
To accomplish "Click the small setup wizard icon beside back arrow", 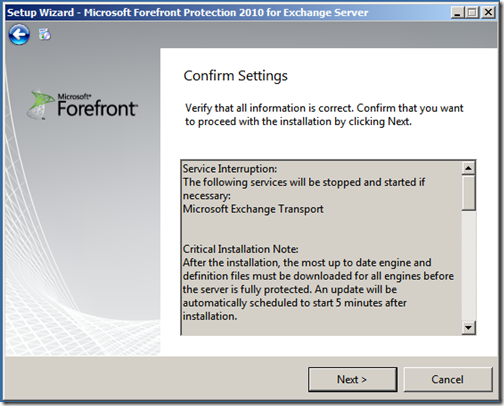I will point(45,34).
